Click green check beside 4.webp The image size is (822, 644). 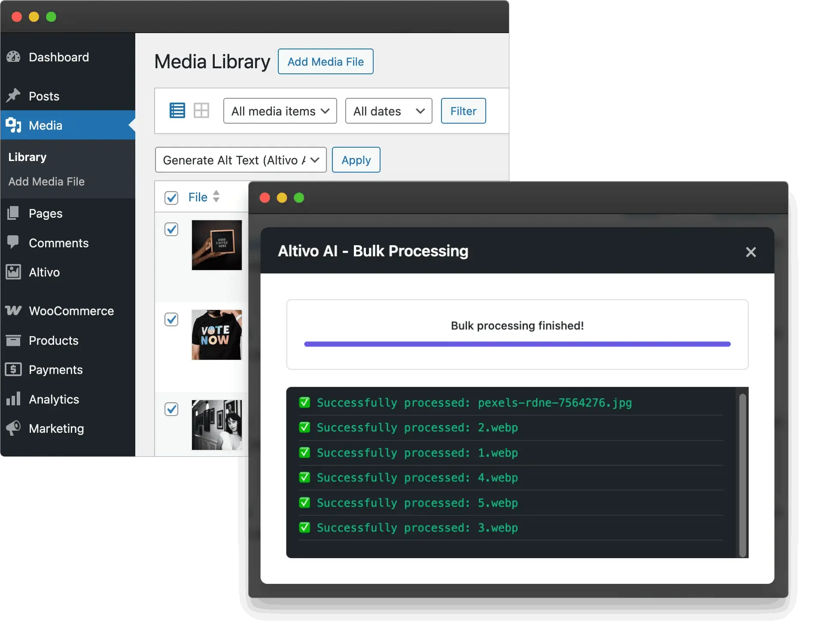304,477
